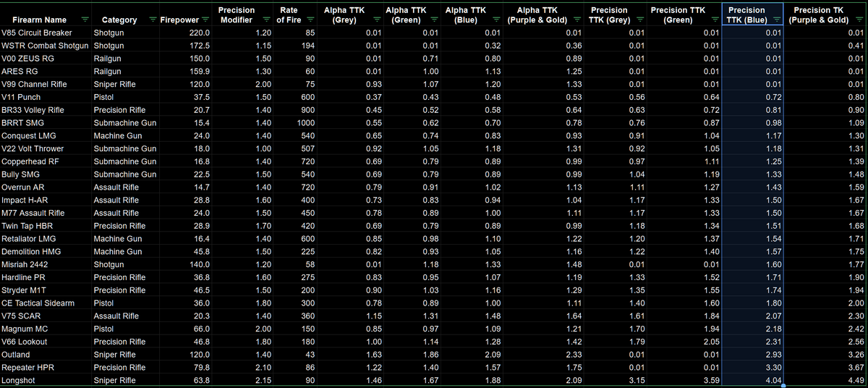Select the Demolition HMG name cell
Viewport: 868px width, 388px height.
(x=46, y=251)
